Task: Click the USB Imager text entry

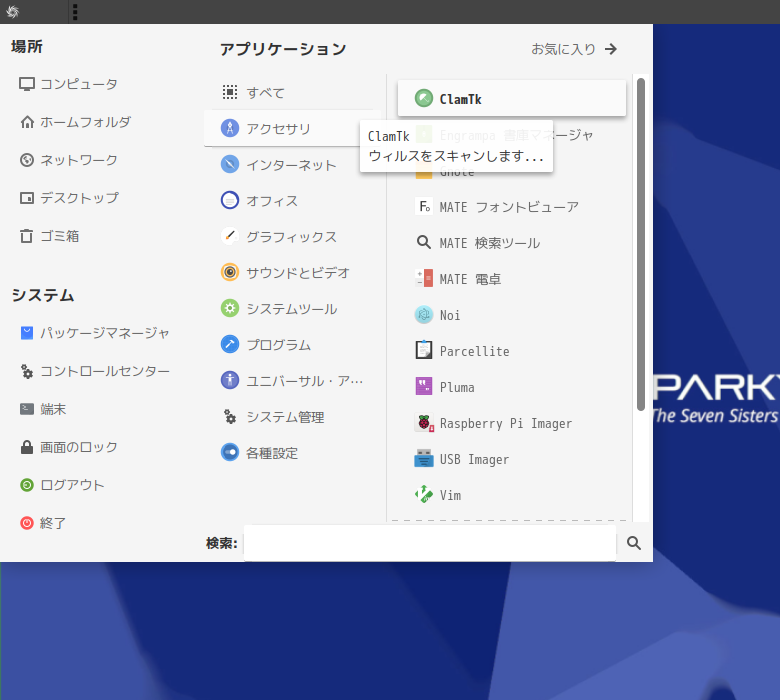Action: point(475,459)
